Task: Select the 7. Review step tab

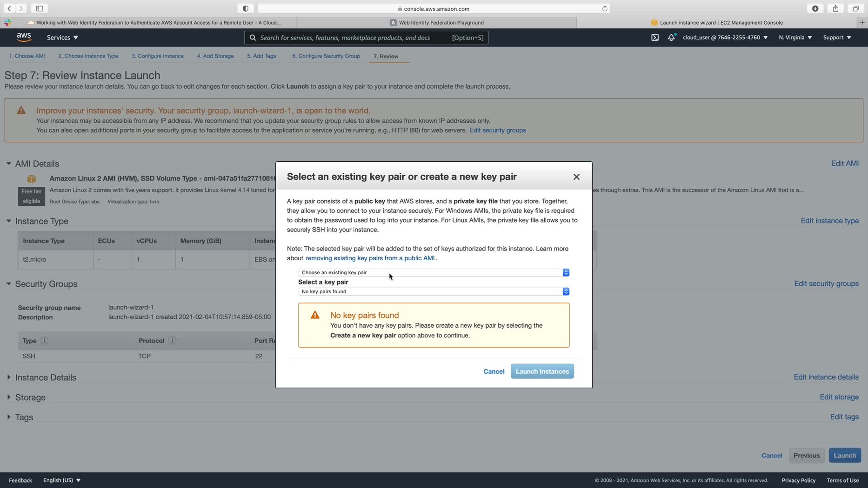Action: tap(386, 56)
